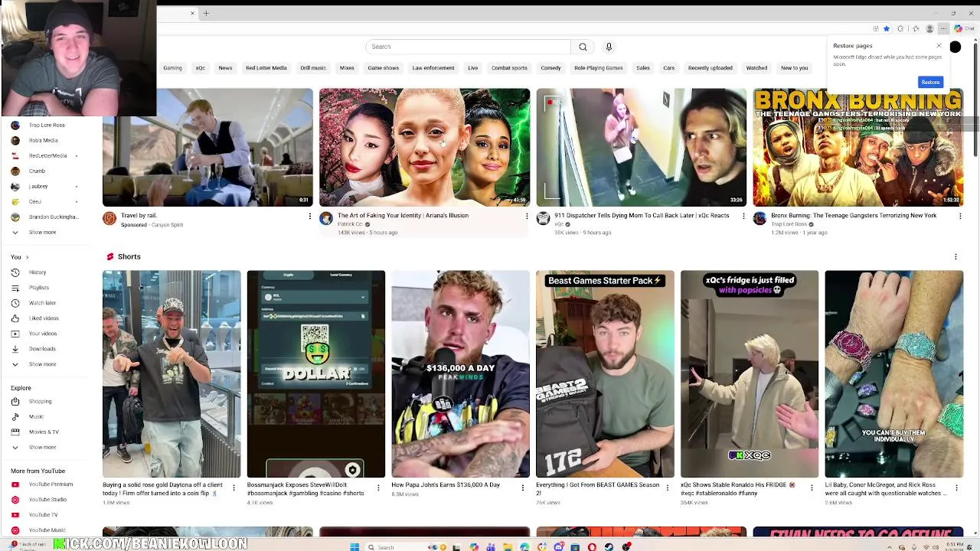Open Art of Faking Your Identity title
The width and height of the screenshot is (980, 551).
pyautogui.click(x=403, y=216)
